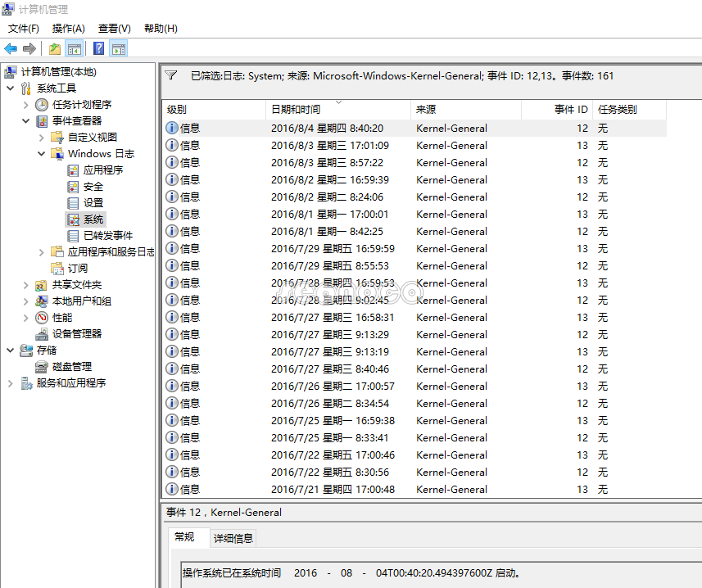Click the filter funnel icon above event list
The width and height of the screenshot is (702, 588).
[x=171, y=75]
